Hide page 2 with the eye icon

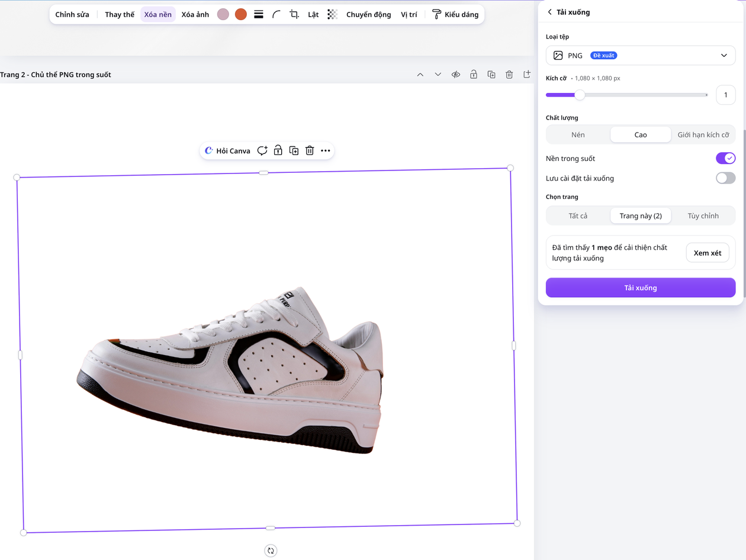tap(456, 75)
